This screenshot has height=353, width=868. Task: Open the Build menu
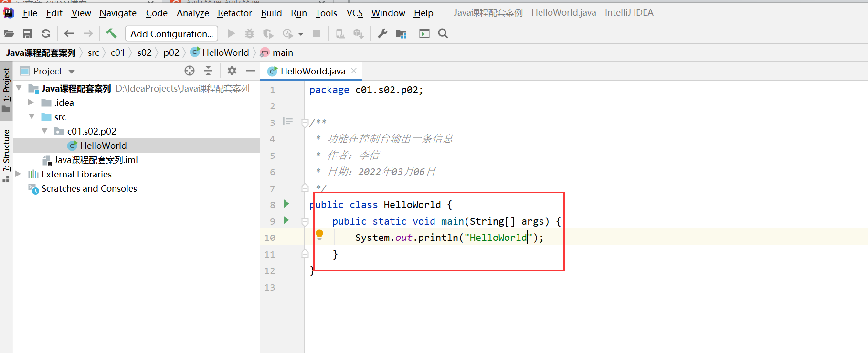(271, 13)
